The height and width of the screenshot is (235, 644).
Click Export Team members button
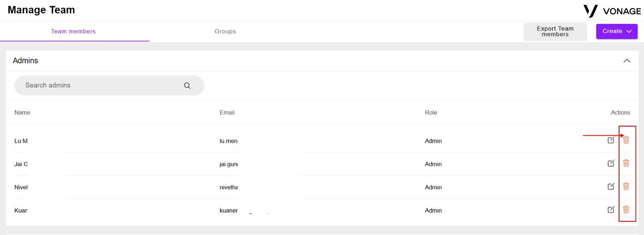coord(555,31)
